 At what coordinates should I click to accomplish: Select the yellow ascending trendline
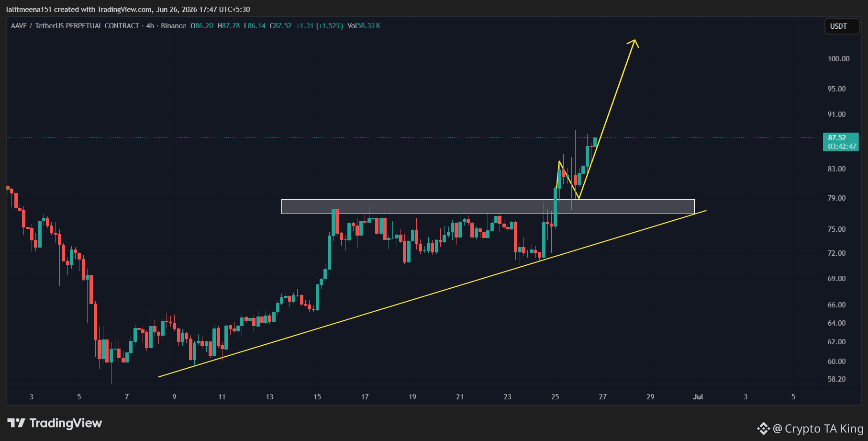coord(432,294)
